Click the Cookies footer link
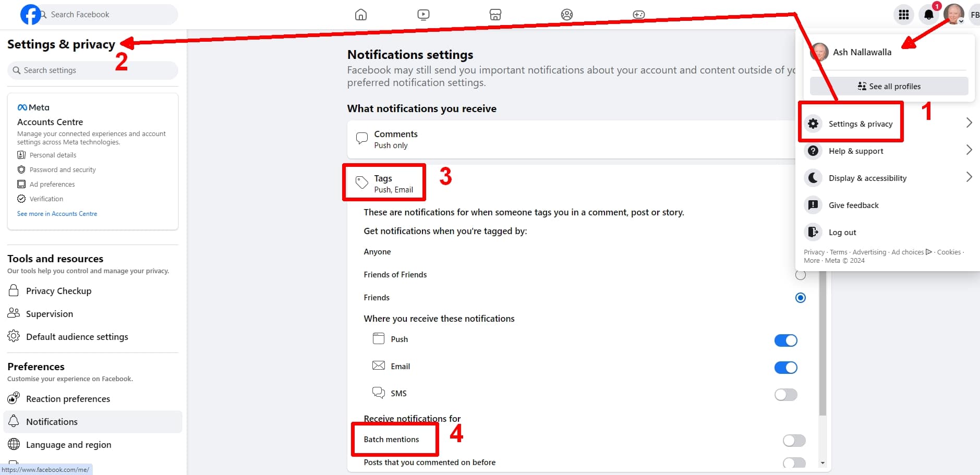Screen dimensions: 980x475 pos(949,252)
